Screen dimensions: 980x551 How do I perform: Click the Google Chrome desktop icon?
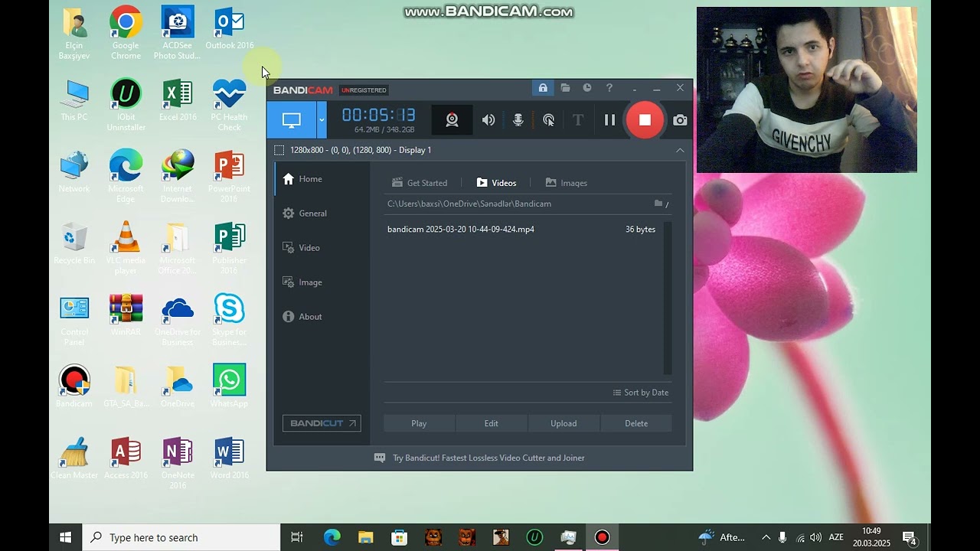(x=126, y=34)
